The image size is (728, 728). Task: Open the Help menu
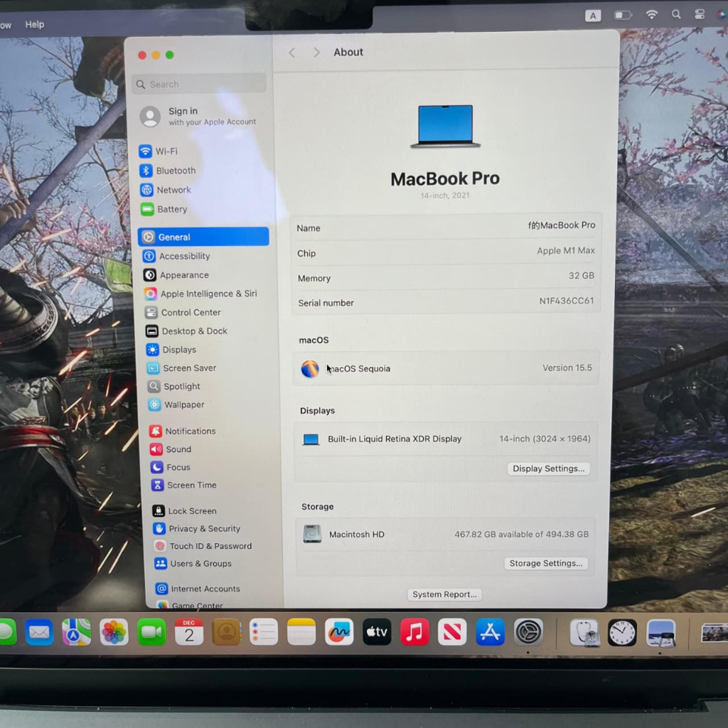(34, 24)
